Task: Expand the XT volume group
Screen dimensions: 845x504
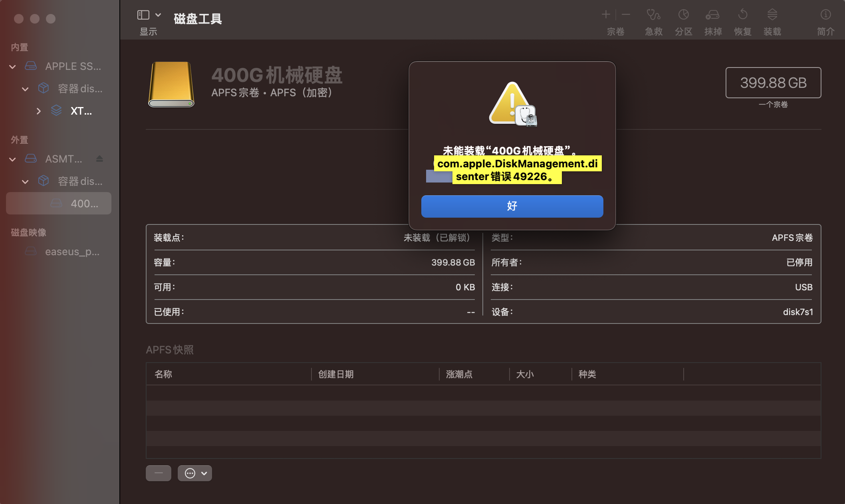Action: [x=38, y=111]
